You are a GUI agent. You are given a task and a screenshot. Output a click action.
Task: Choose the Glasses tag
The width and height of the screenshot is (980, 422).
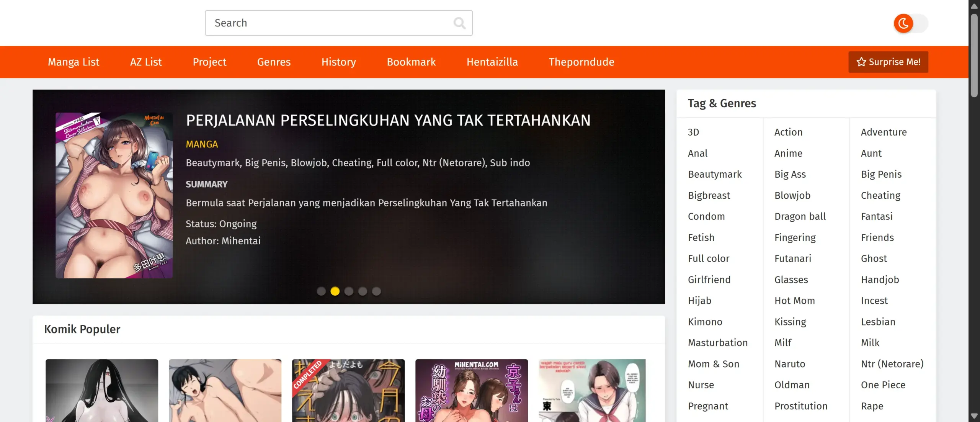791,280
